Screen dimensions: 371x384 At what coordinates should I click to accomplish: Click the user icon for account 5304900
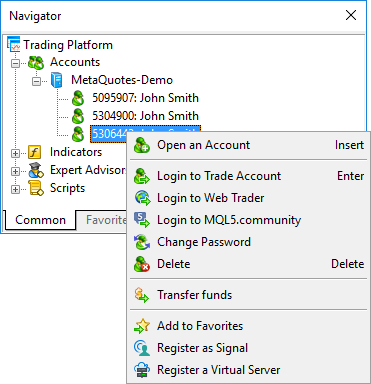tap(78, 116)
